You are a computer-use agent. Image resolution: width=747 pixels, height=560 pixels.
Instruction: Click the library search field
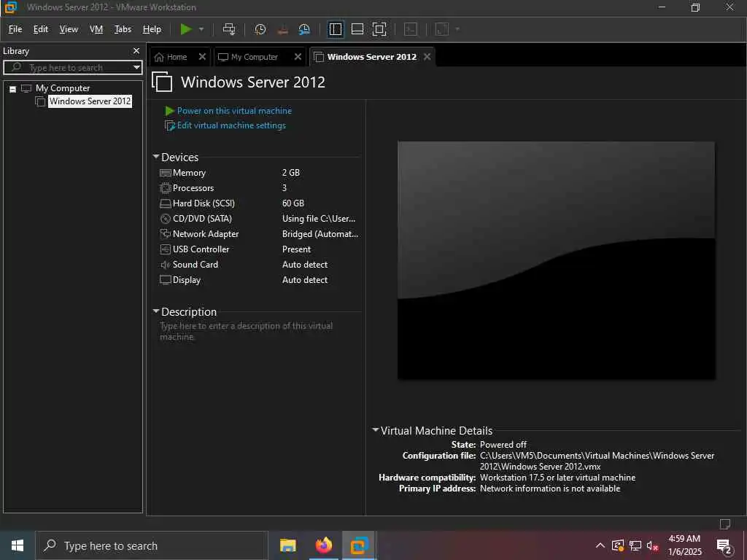71,67
